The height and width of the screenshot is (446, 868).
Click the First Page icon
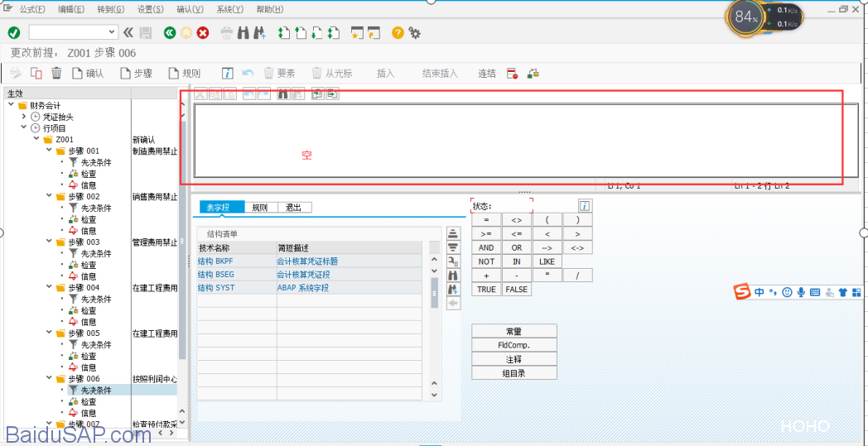pyautogui.click(x=284, y=33)
